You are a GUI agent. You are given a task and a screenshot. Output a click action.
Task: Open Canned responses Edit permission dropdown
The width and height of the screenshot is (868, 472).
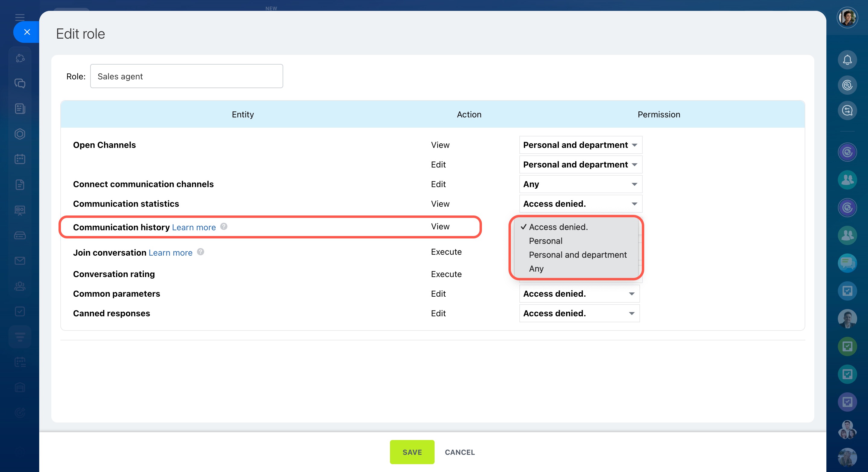coord(579,313)
